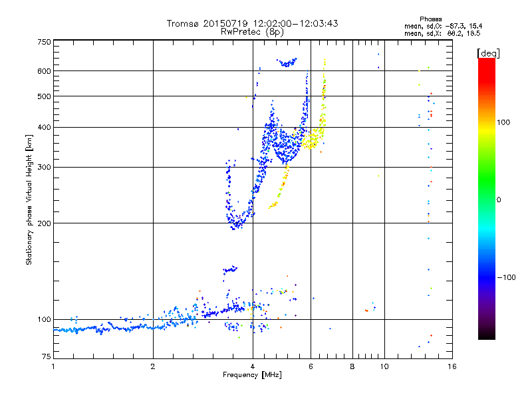The image size is (532, 399).
Task: Click the blue U-shaped trace bottom at 200 km
Action: pyautogui.click(x=237, y=224)
